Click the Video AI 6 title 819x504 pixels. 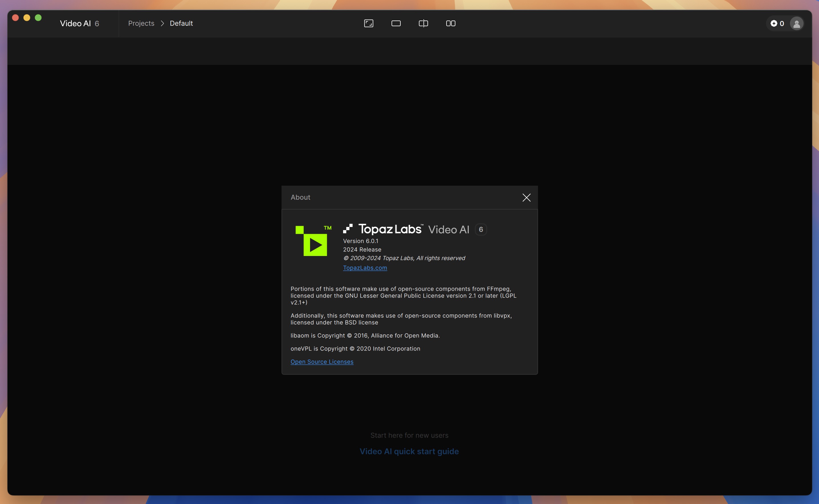[x=80, y=23]
